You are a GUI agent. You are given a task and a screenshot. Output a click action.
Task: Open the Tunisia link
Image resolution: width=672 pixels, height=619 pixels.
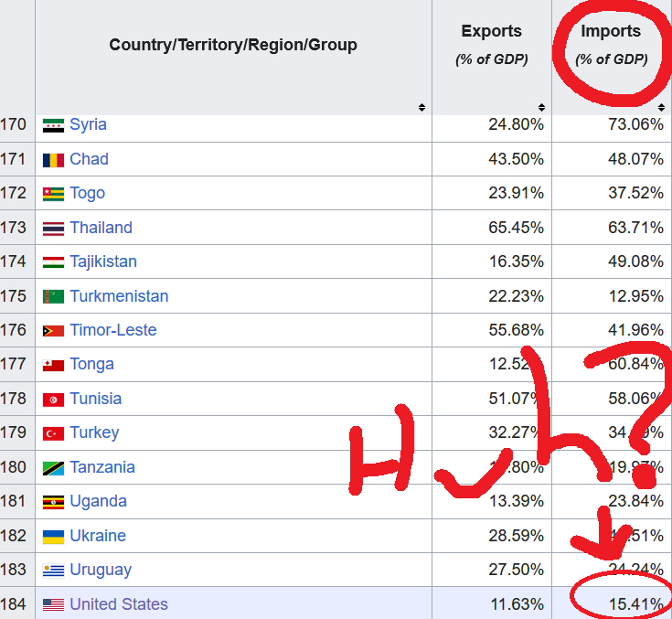pyautogui.click(x=96, y=399)
